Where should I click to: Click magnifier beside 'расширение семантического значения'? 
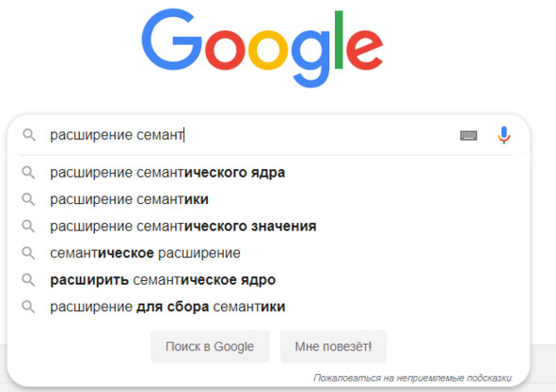28,227
